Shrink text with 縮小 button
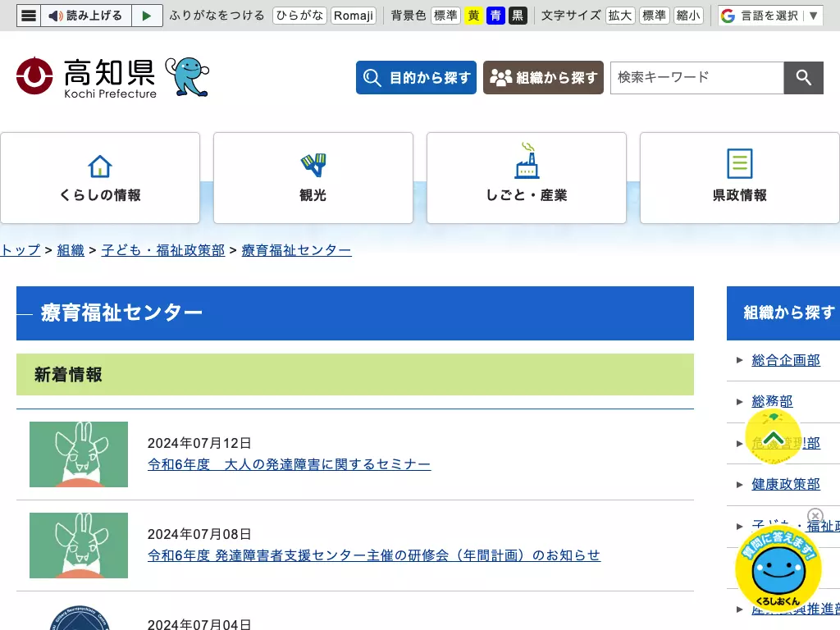This screenshot has width=840, height=630. [688, 16]
